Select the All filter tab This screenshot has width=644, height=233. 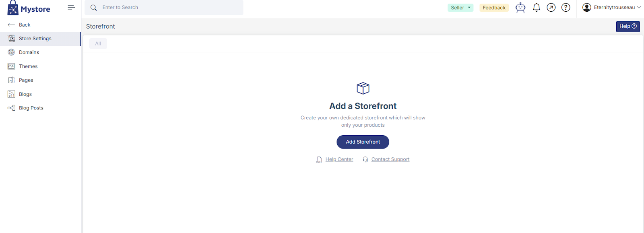point(98,43)
